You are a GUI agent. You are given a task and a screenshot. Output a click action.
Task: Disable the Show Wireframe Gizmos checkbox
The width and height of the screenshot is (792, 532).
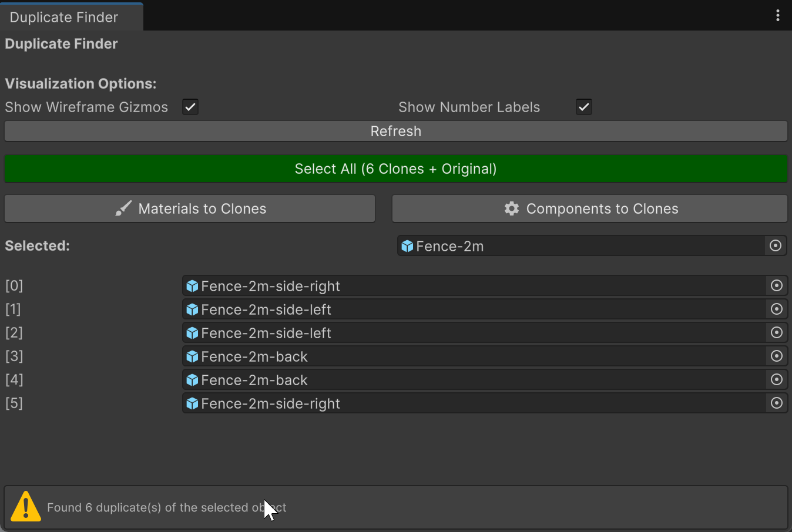[190, 107]
